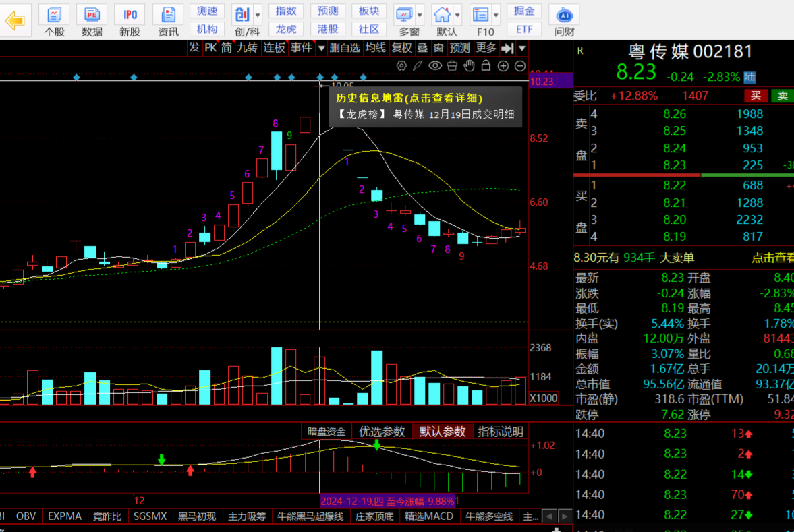This screenshot has width=794, height=532.
Task: Toggle the 简 simple mode
Action: coord(227,48)
